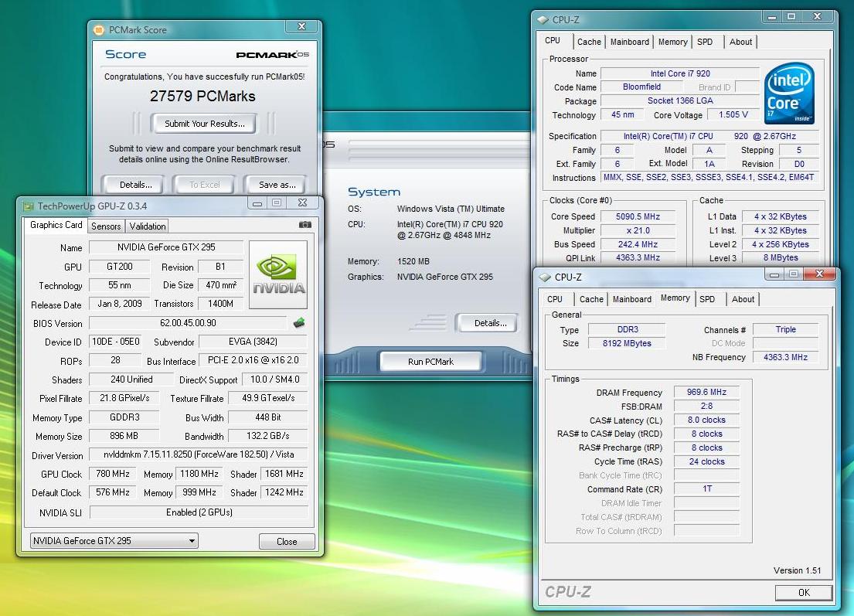Click the NB Frequency 4363.3 MHz value in Memory tab
The width and height of the screenshot is (854, 616).
[785, 357]
